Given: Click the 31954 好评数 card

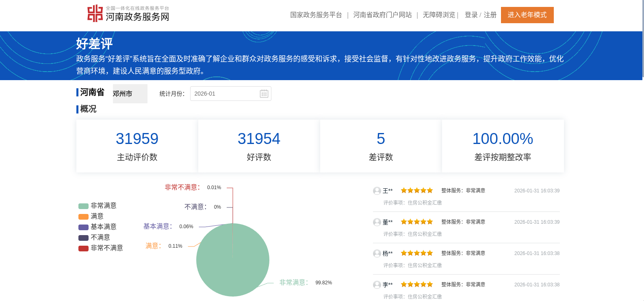Looking at the screenshot, I should [x=259, y=146].
